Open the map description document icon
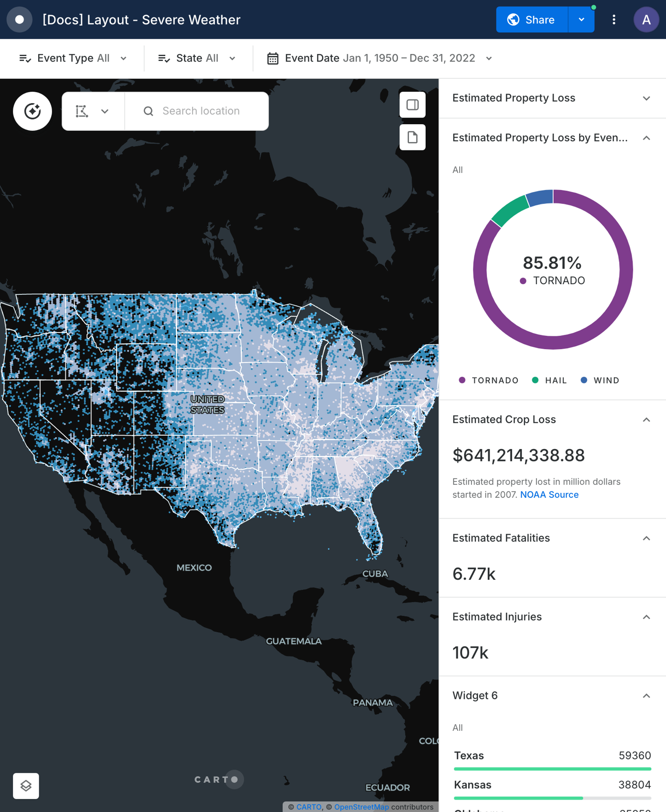The height and width of the screenshot is (812, 666). tap(412, 138)
